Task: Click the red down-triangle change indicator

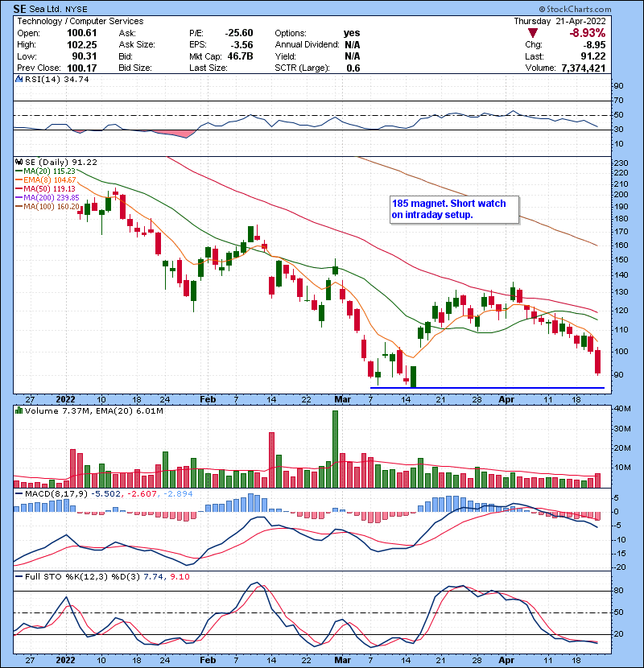Action: coord(532,33)
